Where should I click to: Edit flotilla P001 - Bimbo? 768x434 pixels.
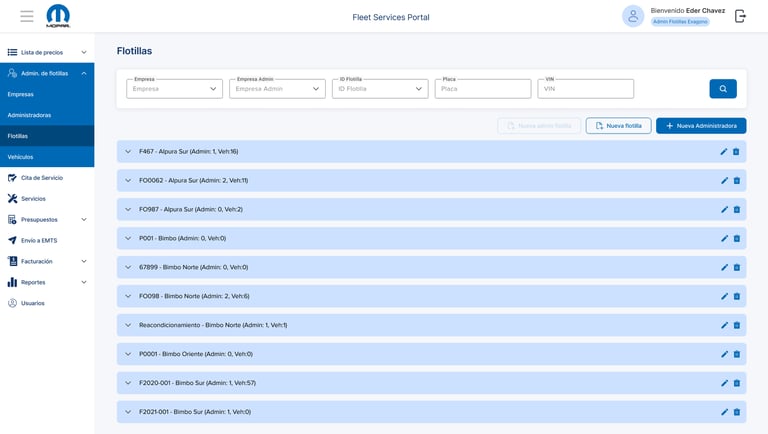tap(724, 239)
